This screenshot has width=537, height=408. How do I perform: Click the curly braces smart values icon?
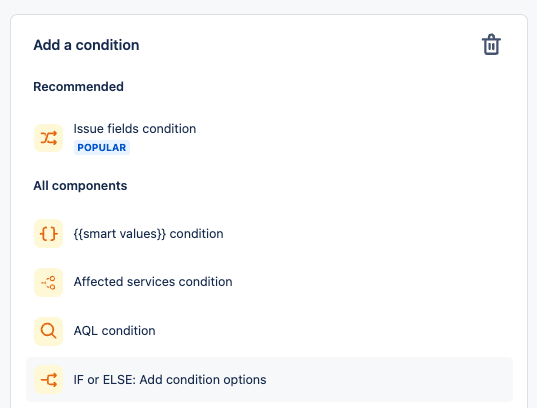(48, 234)
